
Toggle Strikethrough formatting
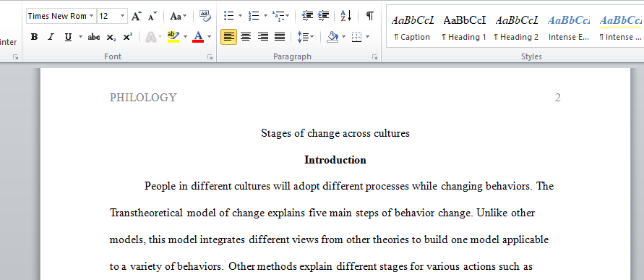click(x=94, y=37)
